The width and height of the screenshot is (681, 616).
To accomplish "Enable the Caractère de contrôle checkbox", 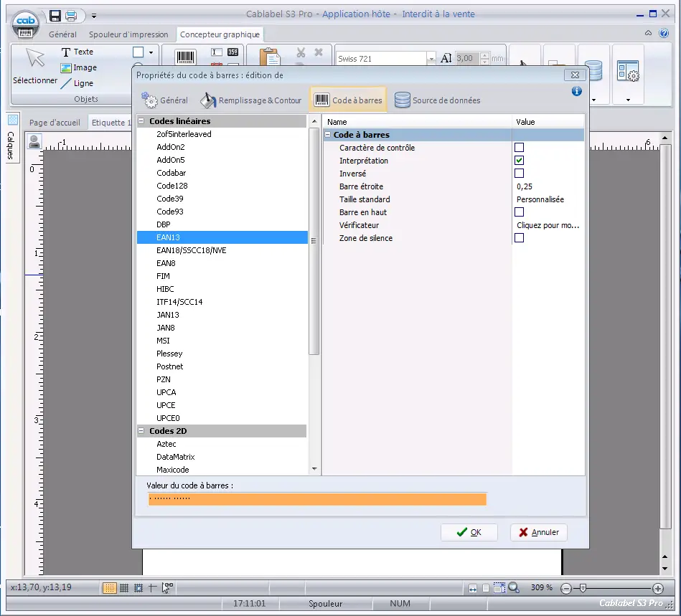I will pos(519,148).
